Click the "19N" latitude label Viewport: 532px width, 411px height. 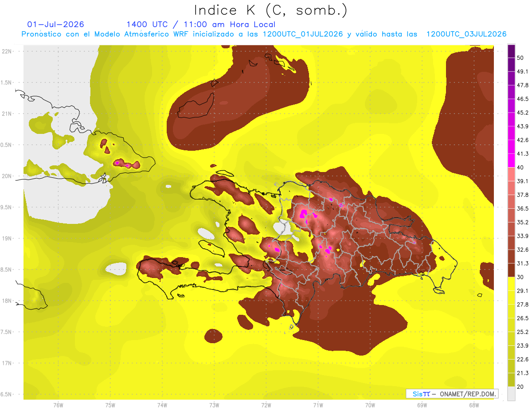tap(7, 238)
